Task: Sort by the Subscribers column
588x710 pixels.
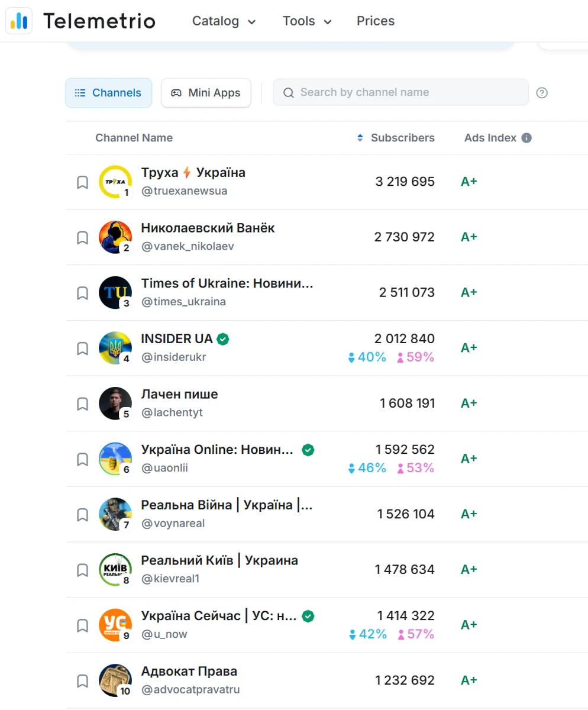Action: click(396, 138)
